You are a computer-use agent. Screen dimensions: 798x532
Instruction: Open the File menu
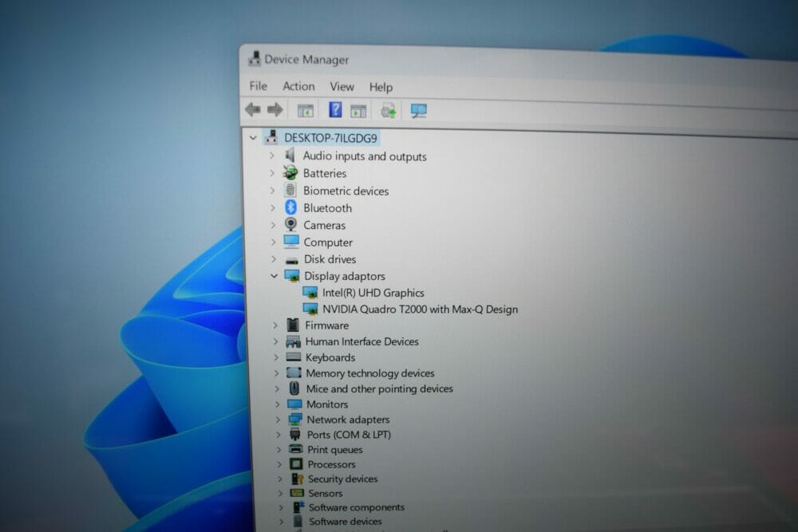[258, 86]
